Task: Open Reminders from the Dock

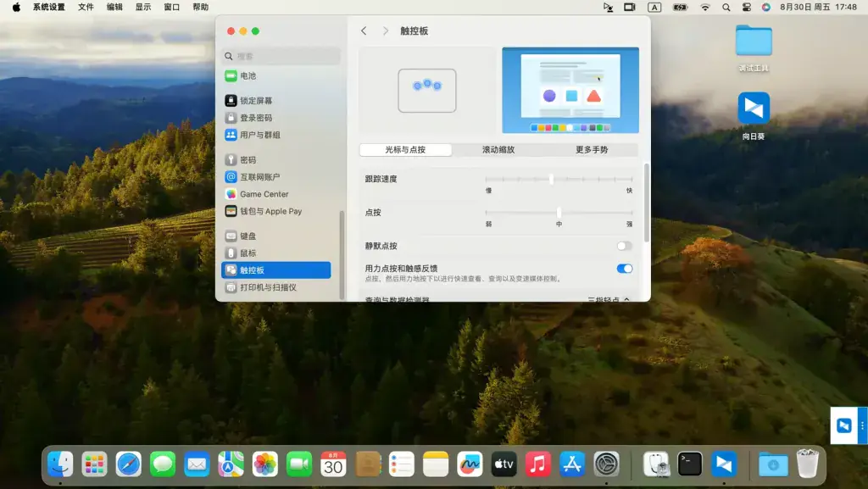Action: (401, 464)
